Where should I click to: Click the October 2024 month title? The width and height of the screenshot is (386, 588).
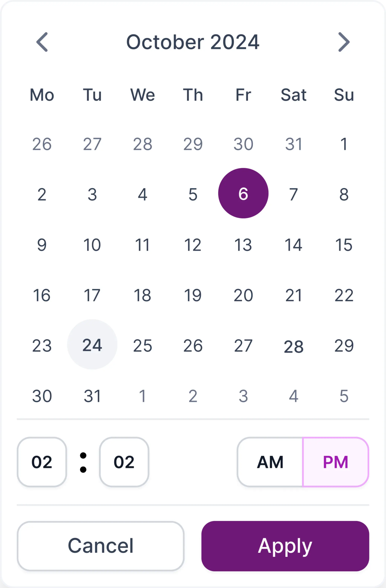[x=193, y=42]
